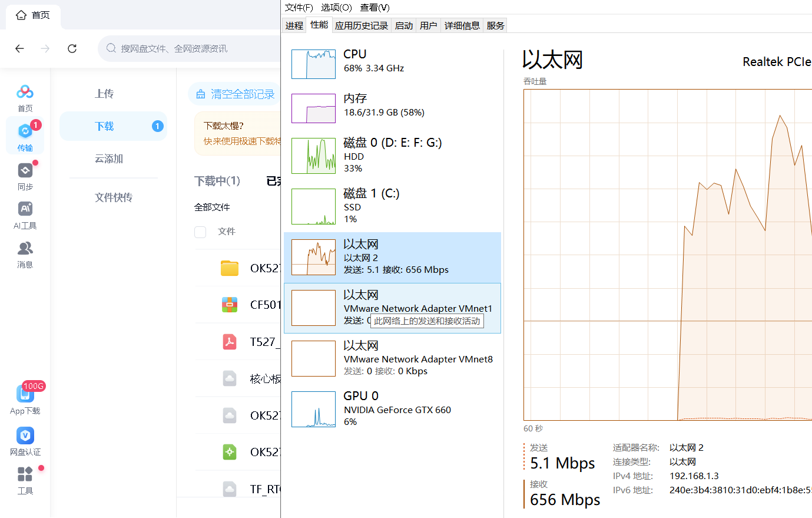Select the GPU 0 performance entry

click(392, 409)
